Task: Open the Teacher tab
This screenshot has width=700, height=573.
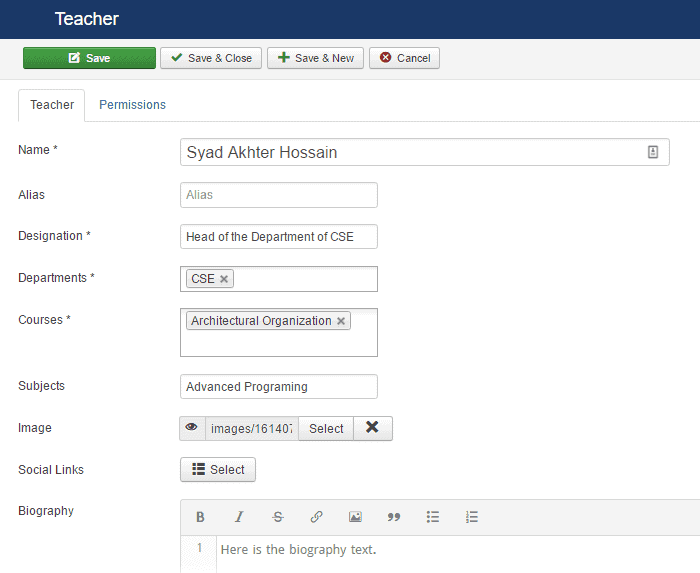Action: [52, 105]
